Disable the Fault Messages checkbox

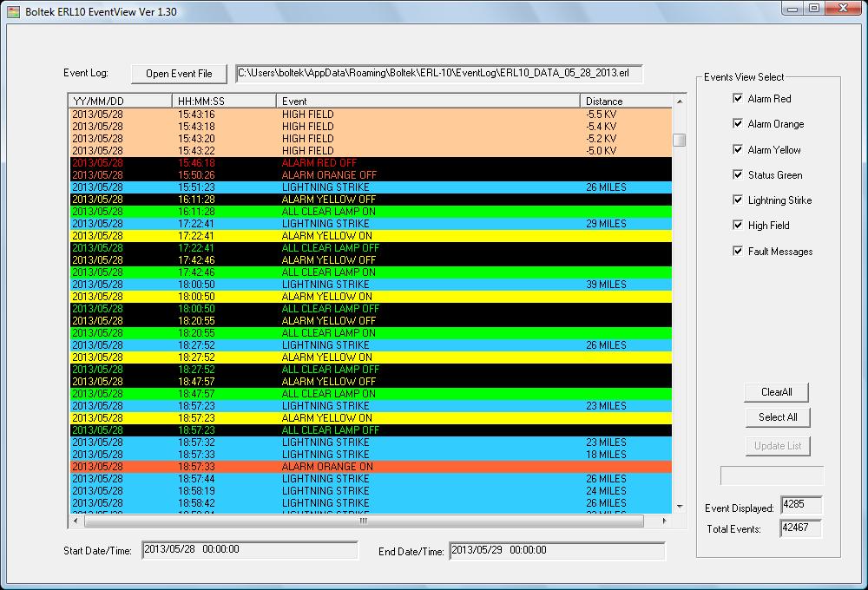click(x=738, y=252)
